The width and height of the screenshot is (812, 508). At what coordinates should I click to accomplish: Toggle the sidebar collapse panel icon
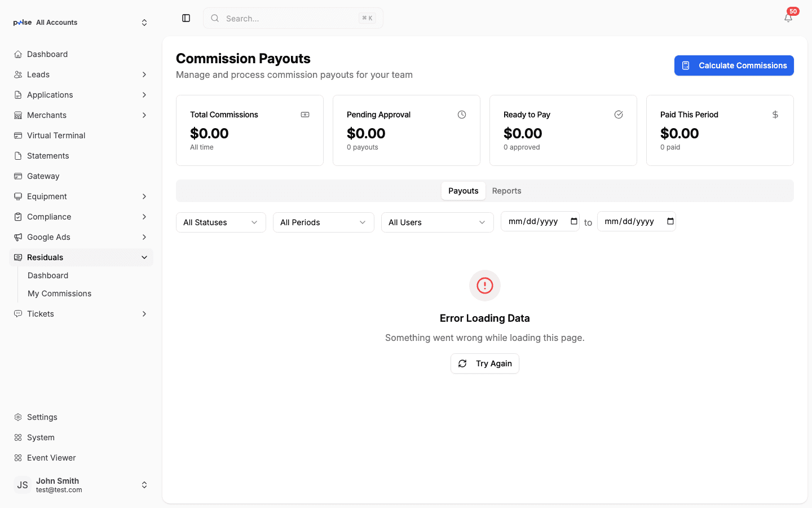coord(186,17)
